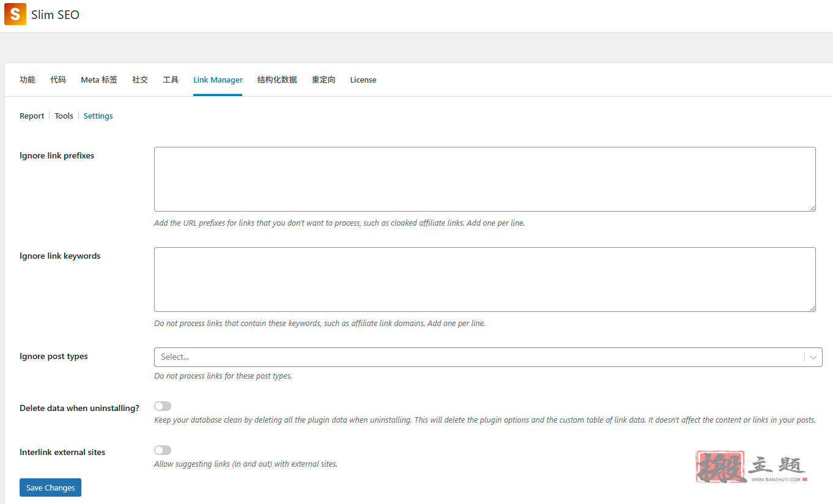Go to the Tools sub-page link
833x504 pixels.
point(64,116)
